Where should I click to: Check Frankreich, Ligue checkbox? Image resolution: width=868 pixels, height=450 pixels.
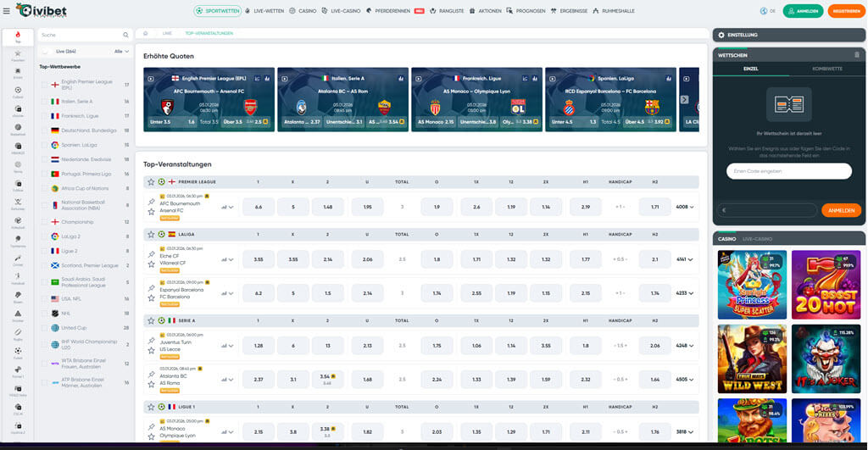point(45,116)
